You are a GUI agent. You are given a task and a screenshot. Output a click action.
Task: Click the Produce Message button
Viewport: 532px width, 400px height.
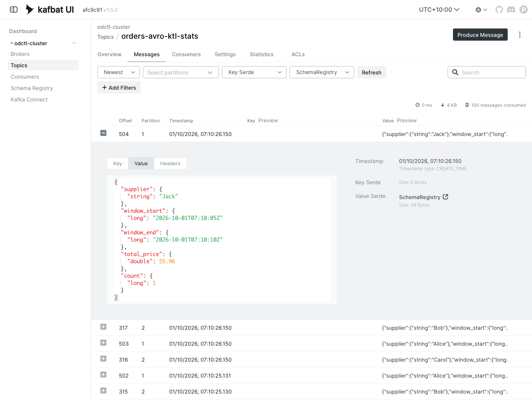coord(480,35)
